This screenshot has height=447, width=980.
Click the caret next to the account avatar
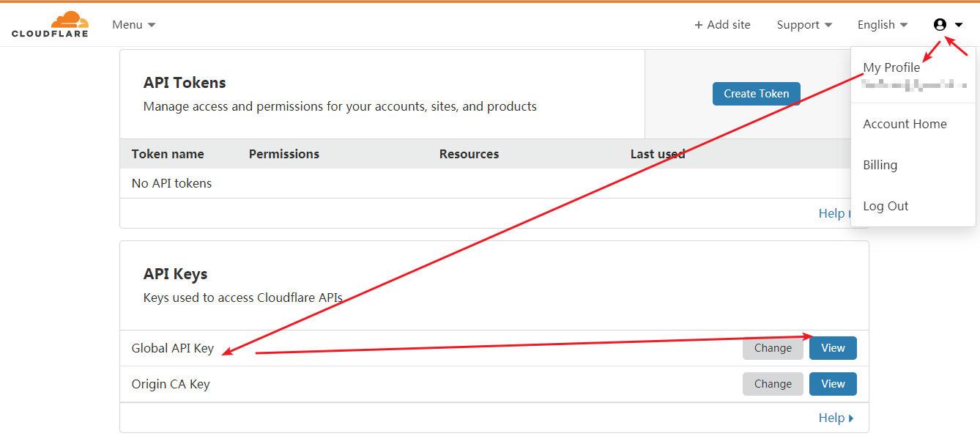click(x=959, y=25)
